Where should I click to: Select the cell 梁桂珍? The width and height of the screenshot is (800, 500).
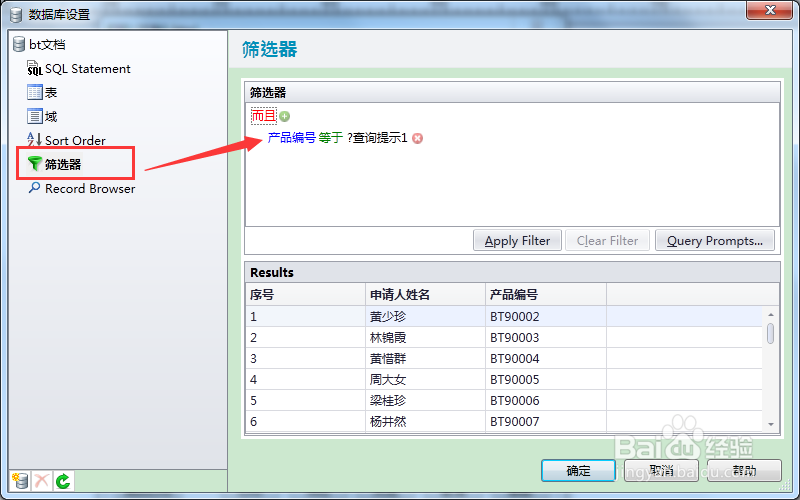pos(426,400)
